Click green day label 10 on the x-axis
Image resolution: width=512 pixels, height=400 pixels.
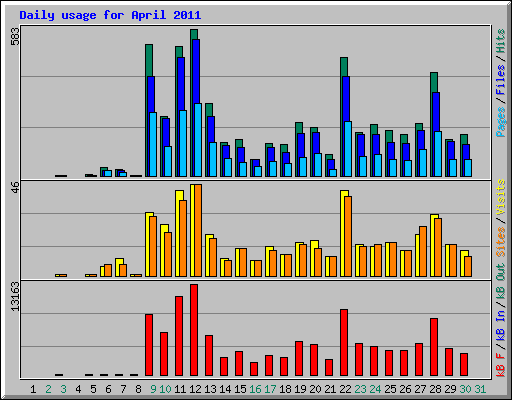165,389
